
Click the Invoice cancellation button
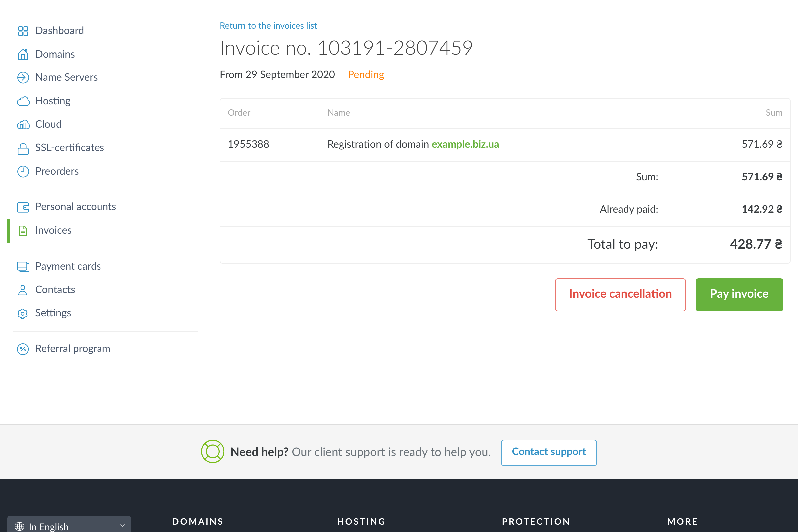tap(620, 295)
